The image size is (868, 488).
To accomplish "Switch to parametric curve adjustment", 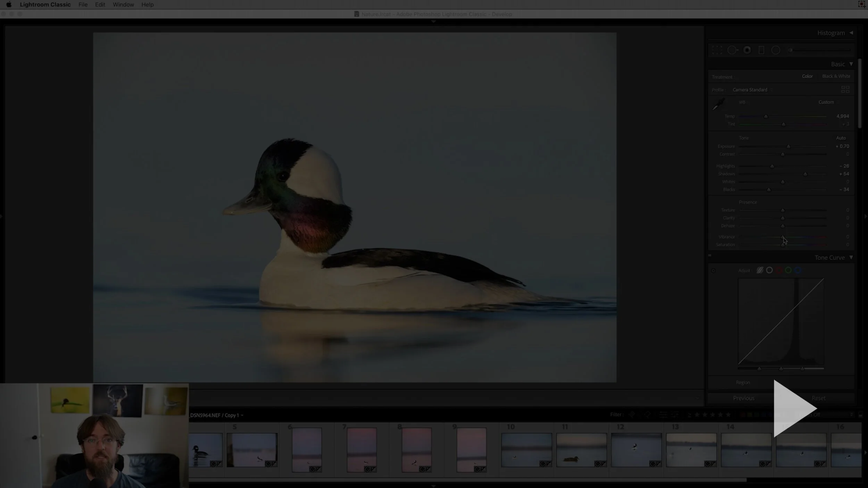I will click(x=760, y=270).
